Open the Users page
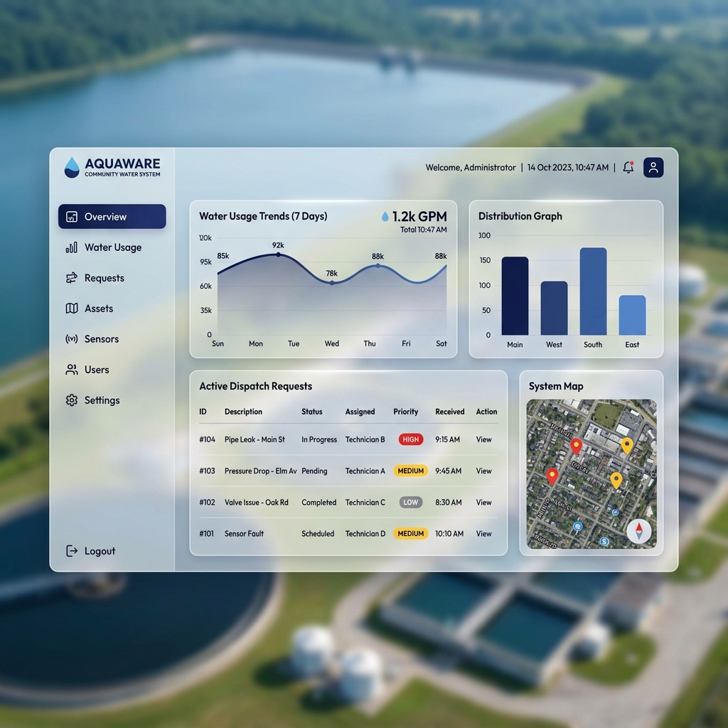The image size is (728, 728). point(97,370)
